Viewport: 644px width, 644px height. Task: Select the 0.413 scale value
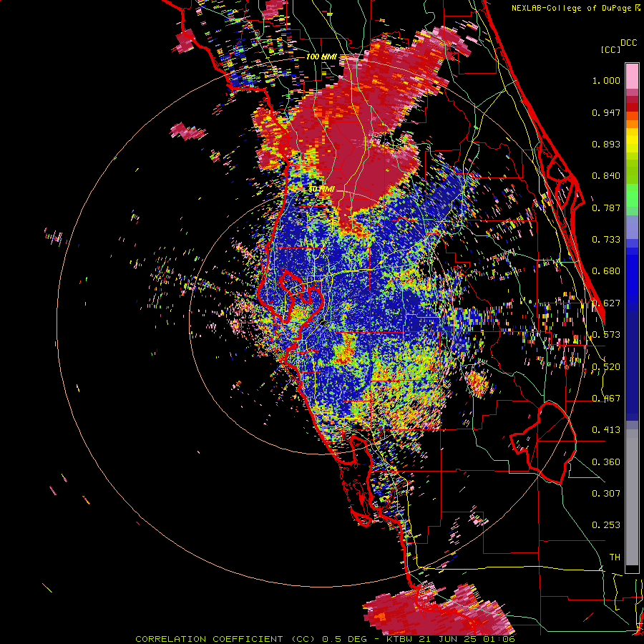606,430
